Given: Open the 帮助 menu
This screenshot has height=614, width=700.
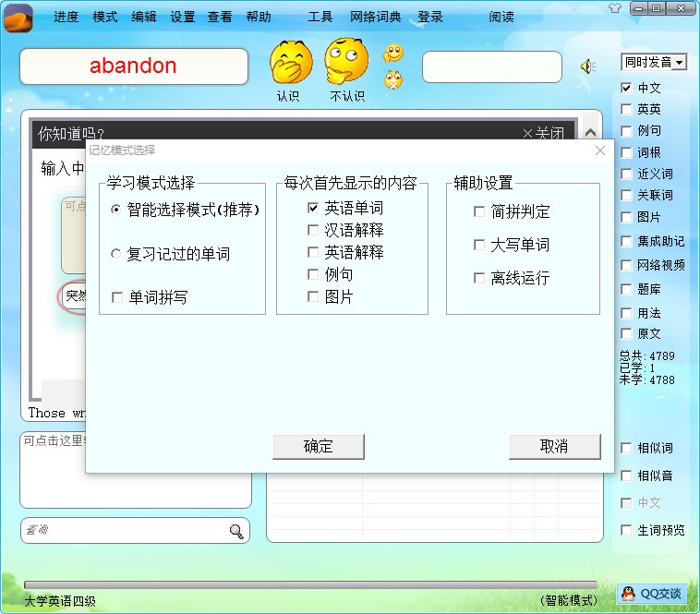Looking at the screenshot, I should click(x=259, y=17).
